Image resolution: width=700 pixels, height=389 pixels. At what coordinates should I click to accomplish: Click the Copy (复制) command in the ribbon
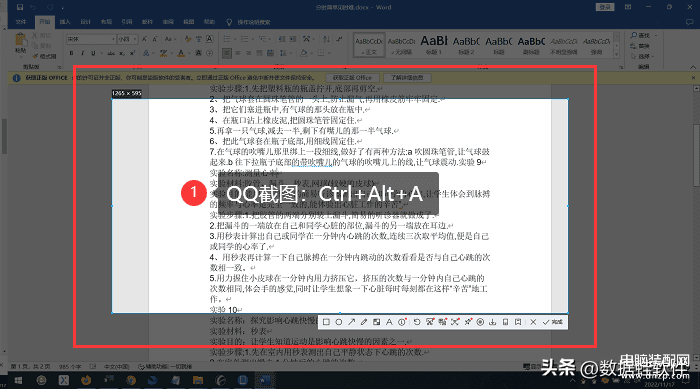point(42,46)
